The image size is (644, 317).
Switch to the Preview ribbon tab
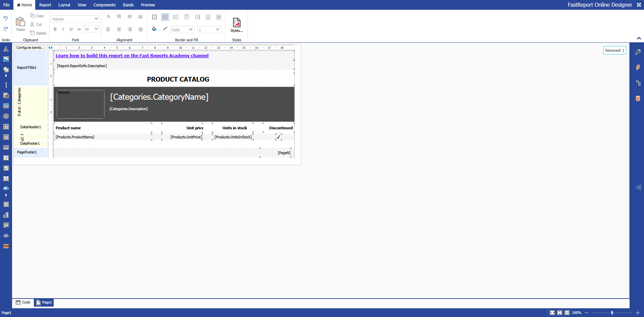(x=148, y=5)
